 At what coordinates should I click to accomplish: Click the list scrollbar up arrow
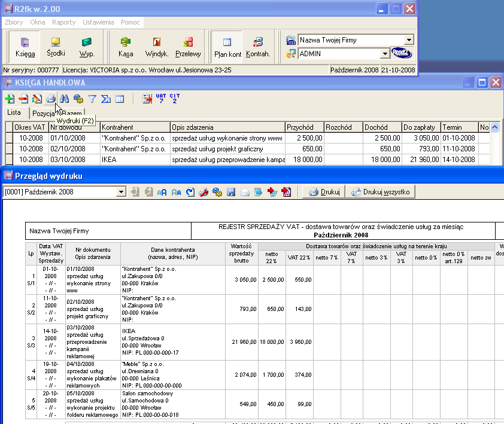point(494,127)
